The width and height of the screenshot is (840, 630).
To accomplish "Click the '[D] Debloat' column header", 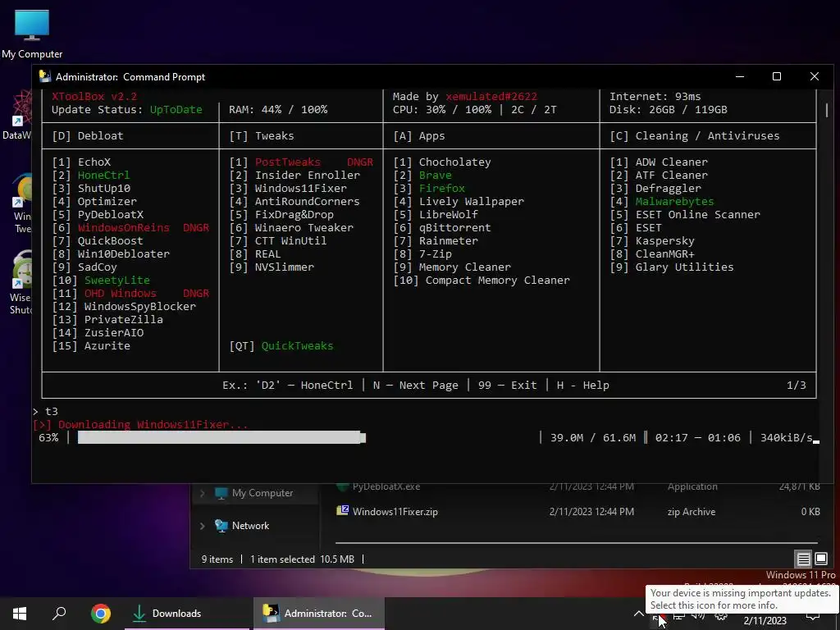I will click(88, 135).
